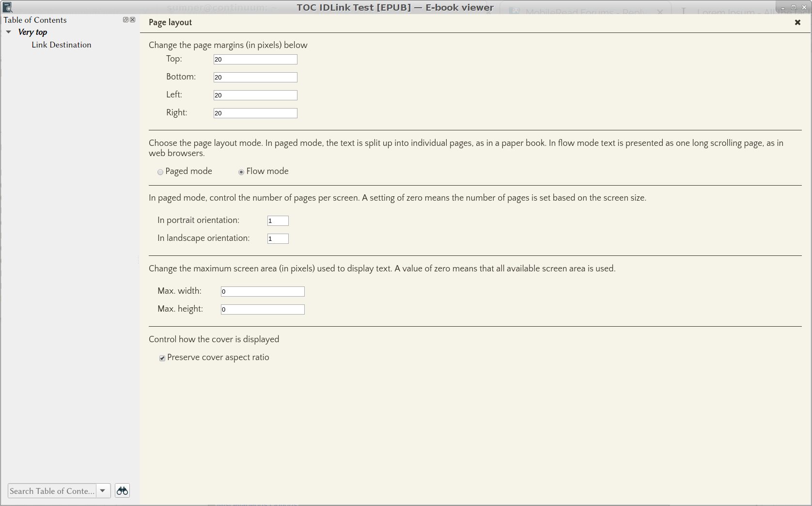Screen dimensions: 812x506
Task: Select the Flow mode radio button
Action: (241, 172)
